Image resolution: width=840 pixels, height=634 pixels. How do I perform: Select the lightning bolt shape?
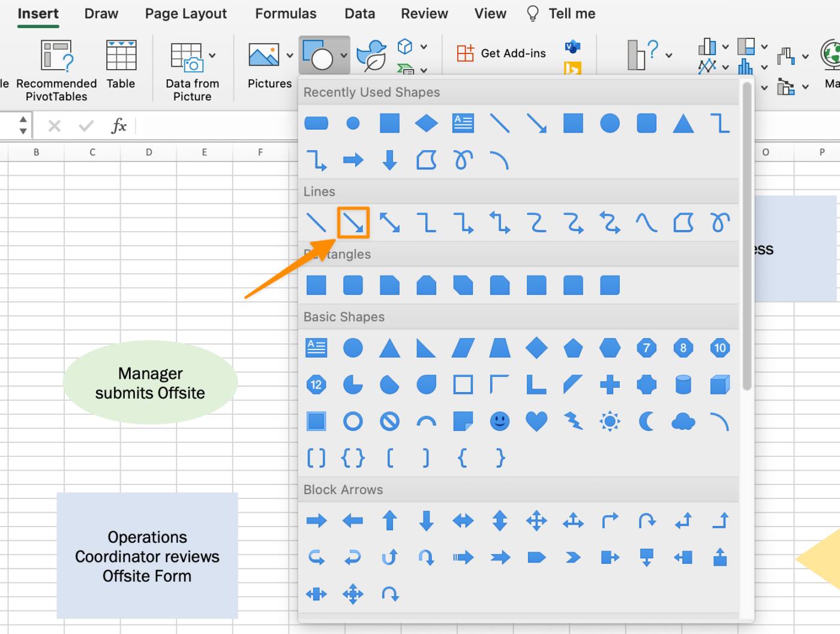tap(573, 421)
